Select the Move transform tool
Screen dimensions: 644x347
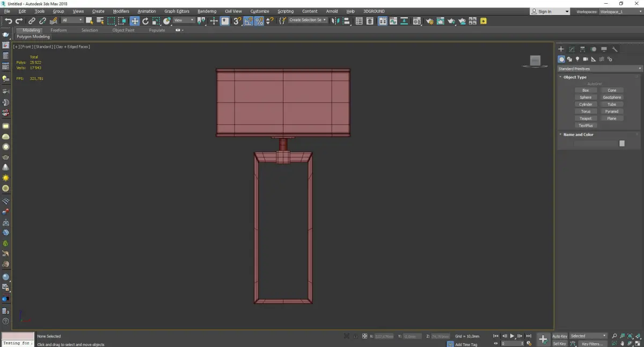pos(134,21)
